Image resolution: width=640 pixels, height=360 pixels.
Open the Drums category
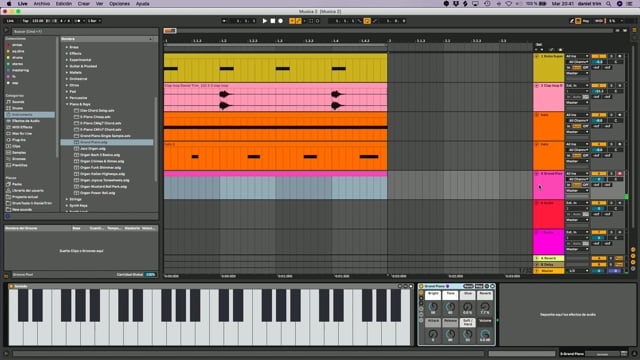click(x=17, y=108)
